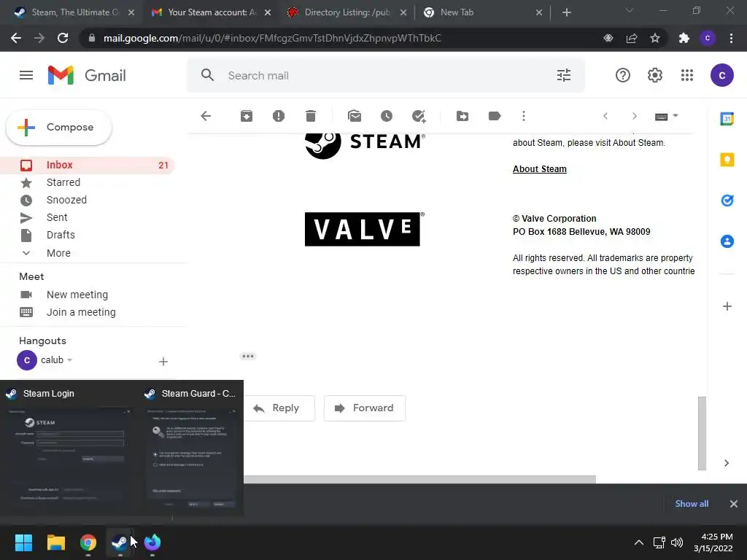Apply a label to email
Image resolution: width=747 pixels, height=560 pixels.
point(495,116)
